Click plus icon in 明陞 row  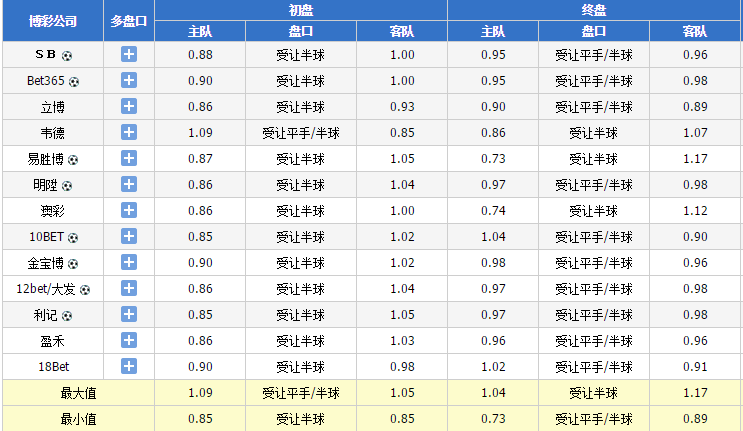point(129,184)
